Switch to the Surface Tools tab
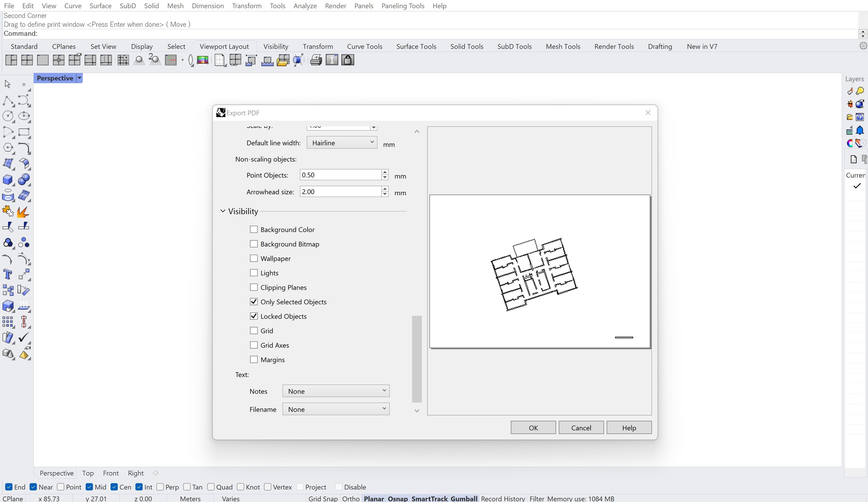868x502 pixels. [416, 46]
